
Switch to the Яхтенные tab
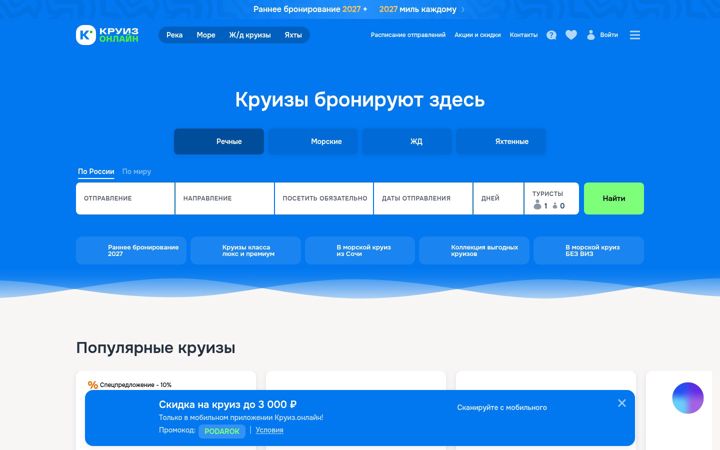pos(501,141)
